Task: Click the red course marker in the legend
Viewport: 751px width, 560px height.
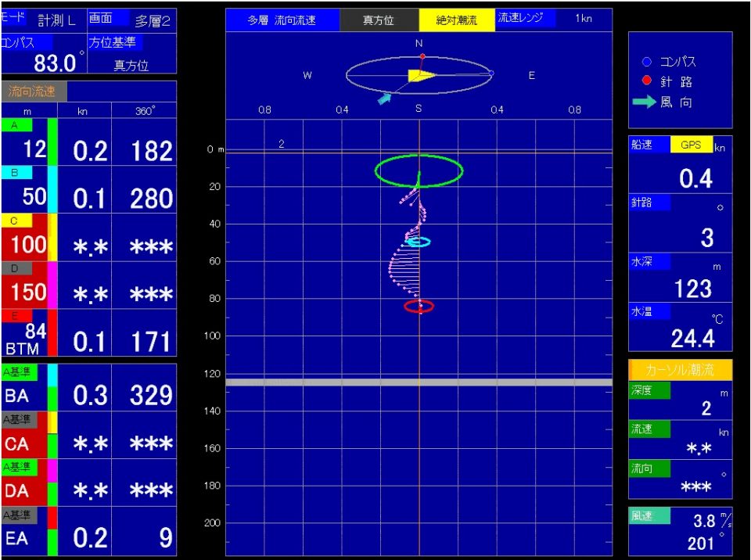Action: pos(647,81)
